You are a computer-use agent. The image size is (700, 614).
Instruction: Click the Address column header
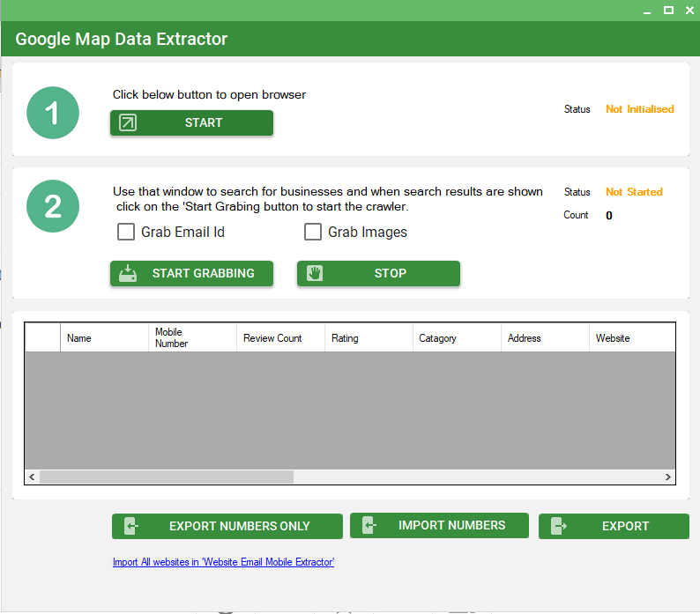(x=545, y=338)
